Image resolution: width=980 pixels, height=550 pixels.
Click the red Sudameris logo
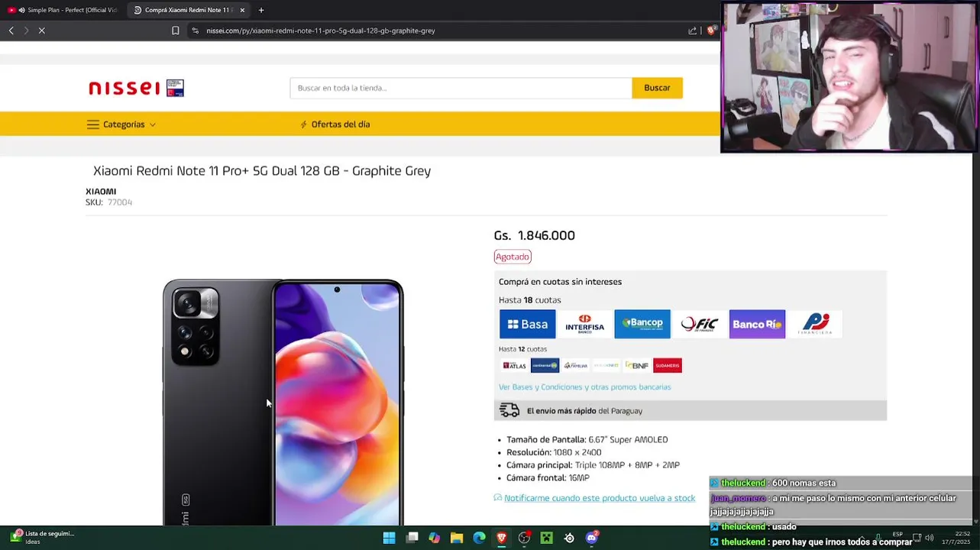[668, 366]
